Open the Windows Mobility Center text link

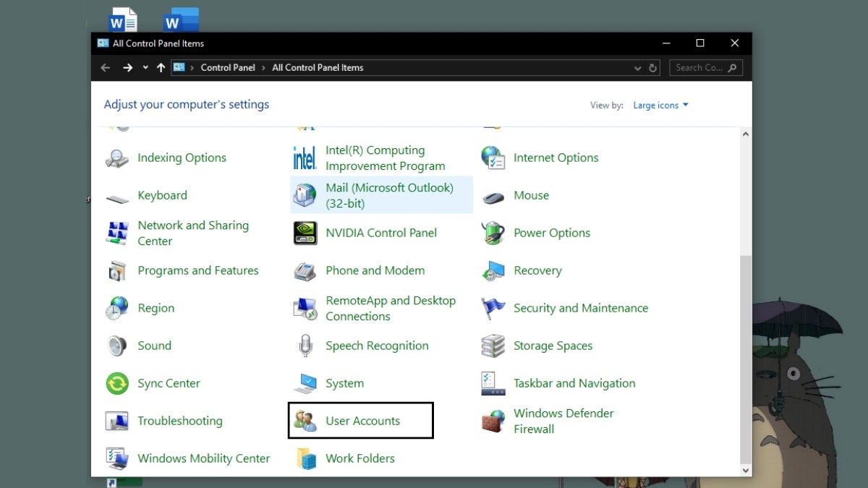[204, 458]
